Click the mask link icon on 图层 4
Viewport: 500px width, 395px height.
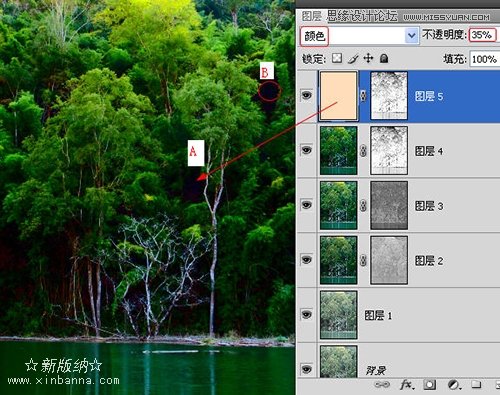click(363, 151)
